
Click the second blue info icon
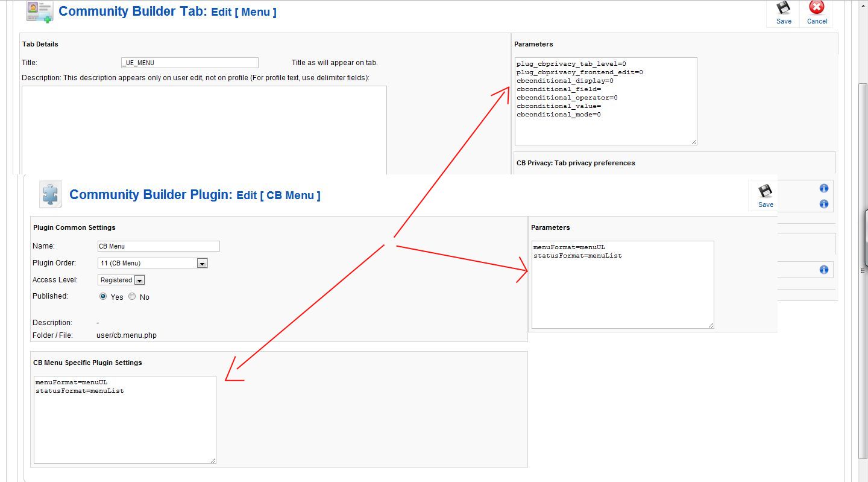click(x=824, y=204)
